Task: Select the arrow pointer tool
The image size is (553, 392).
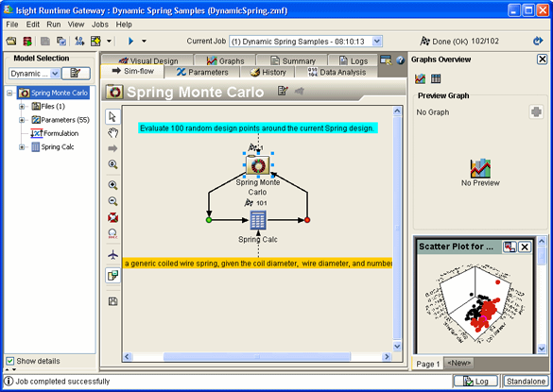Action: click(x=112, y=117)
